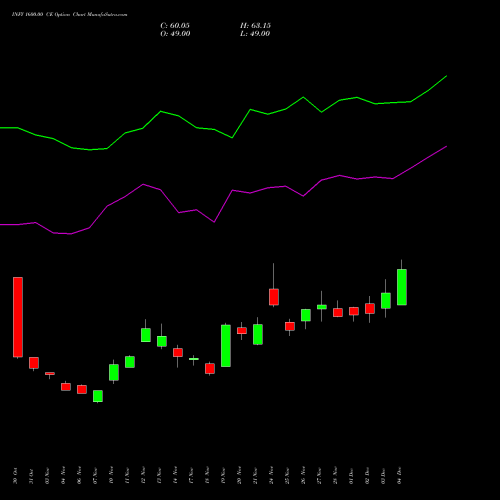Click the 07 Nov date label
The width and height of the screenshot is (500, 500).
pyautogui.click(x=95, y=476)
